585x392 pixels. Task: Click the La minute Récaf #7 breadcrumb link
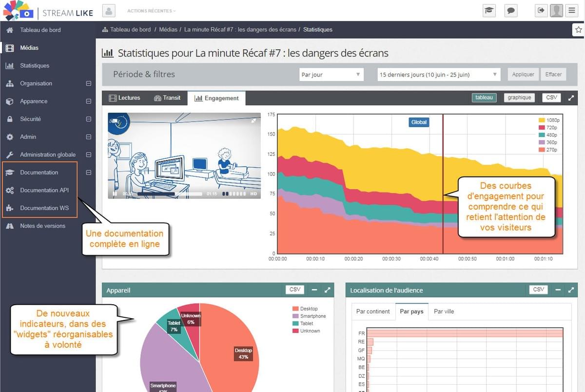pyautogui.click(x=240, y=30)
